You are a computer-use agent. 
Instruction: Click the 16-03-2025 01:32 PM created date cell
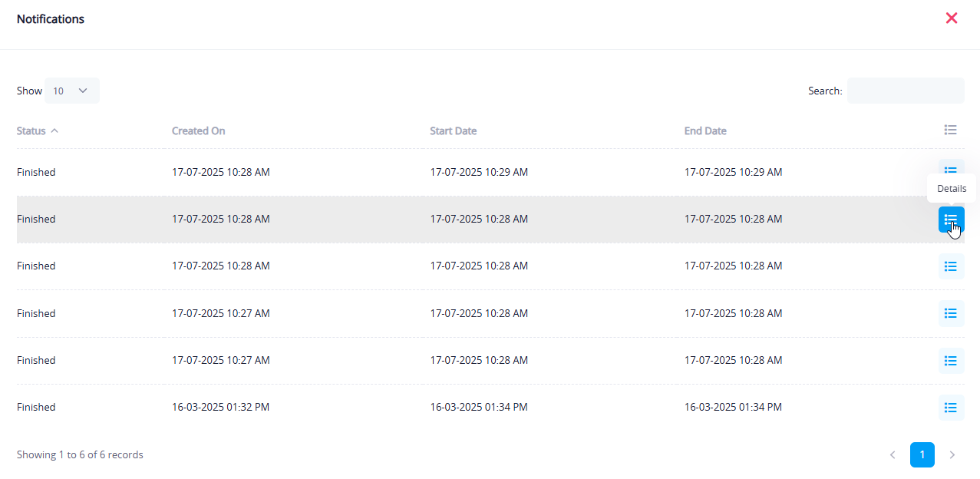[220, 408]
